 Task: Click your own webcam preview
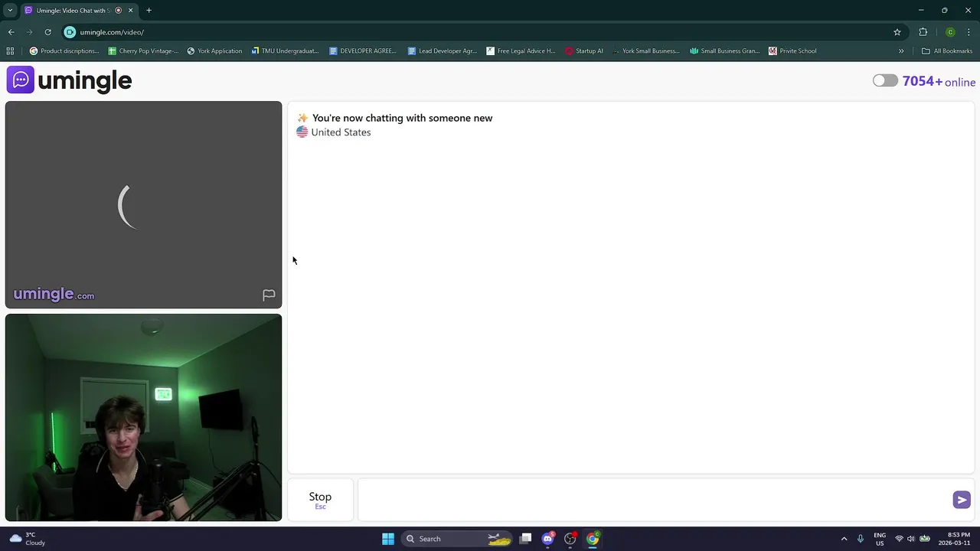143,417
